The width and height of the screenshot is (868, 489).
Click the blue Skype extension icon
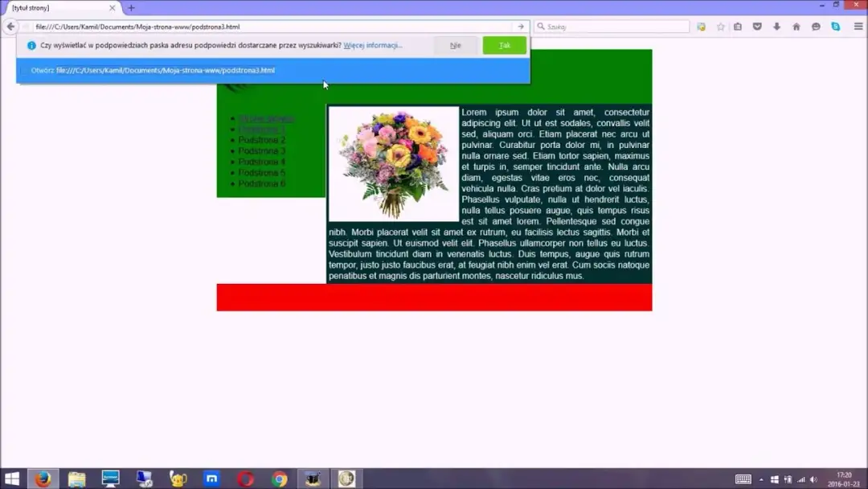[835, 27]
